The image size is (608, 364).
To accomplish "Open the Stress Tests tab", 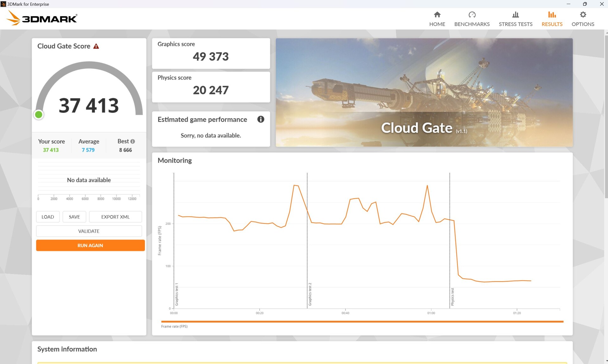I will click(x=516, y=19).
